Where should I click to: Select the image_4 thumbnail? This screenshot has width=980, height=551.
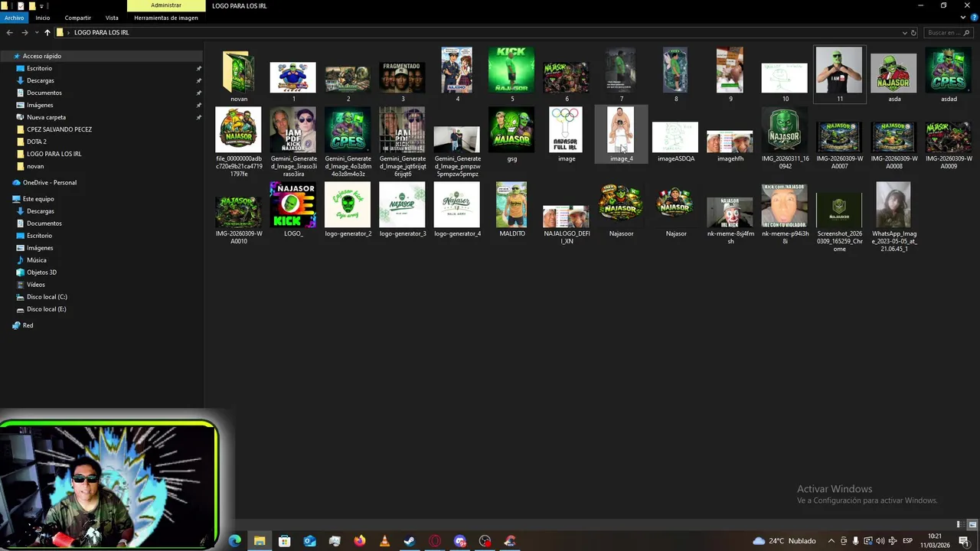click(x=621, y=129)
